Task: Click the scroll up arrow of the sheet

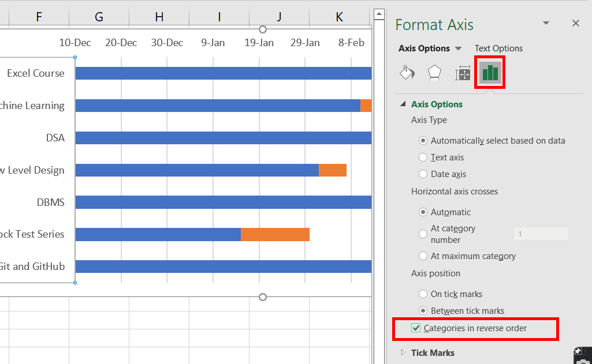Action: point(379,13)
